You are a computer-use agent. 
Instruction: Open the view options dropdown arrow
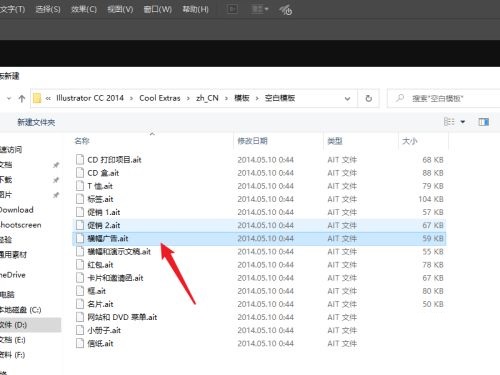(463, 122)
